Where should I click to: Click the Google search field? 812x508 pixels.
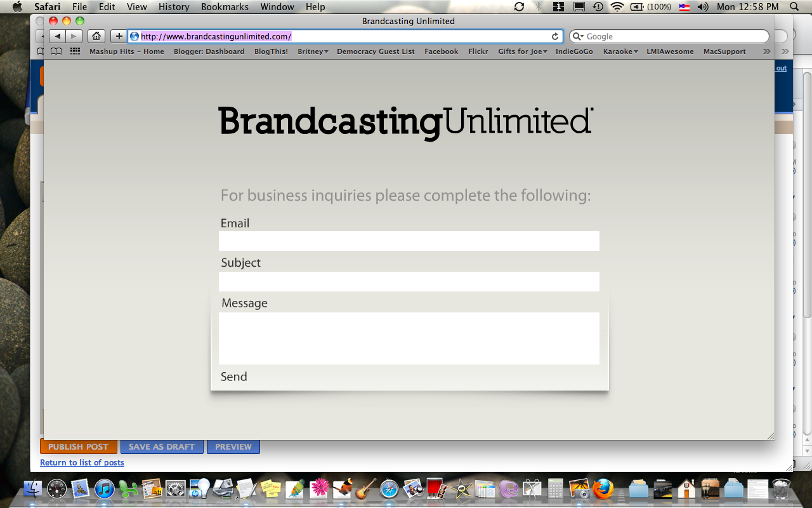click(x=669, y=36)
